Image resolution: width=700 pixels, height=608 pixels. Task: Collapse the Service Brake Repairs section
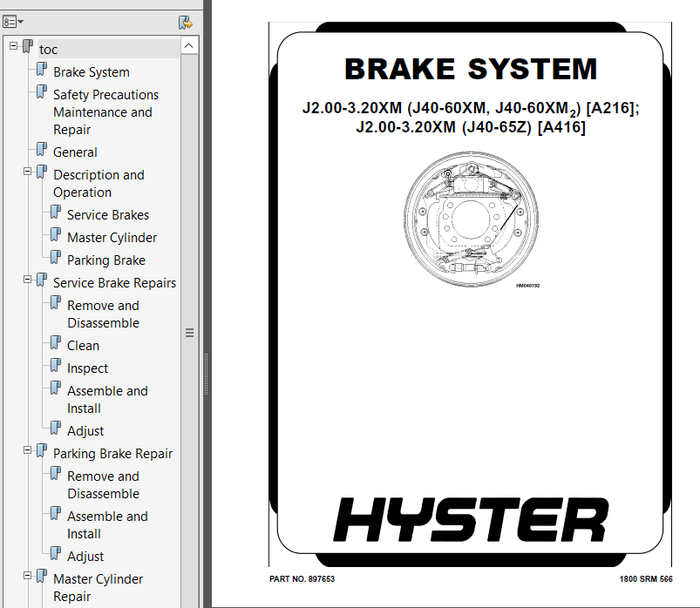point(27,280)
